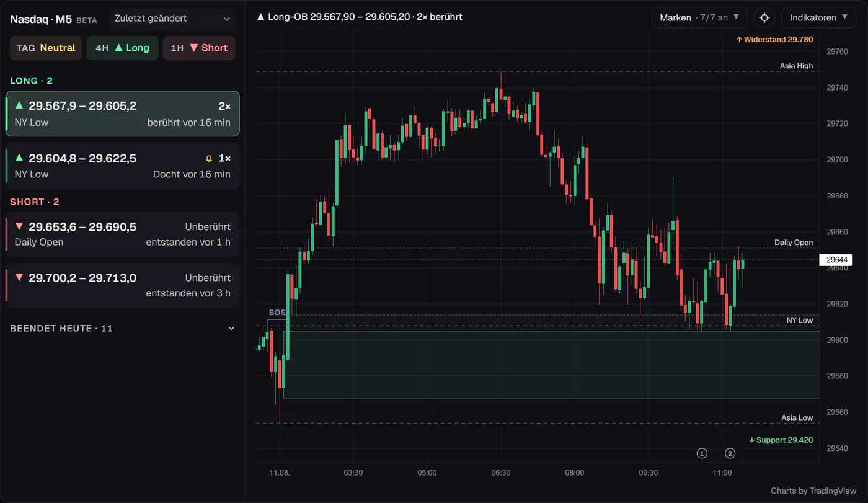Expand the 'Beendet heute · 11' section
This screenshot has height=503, width=868.
123,328
